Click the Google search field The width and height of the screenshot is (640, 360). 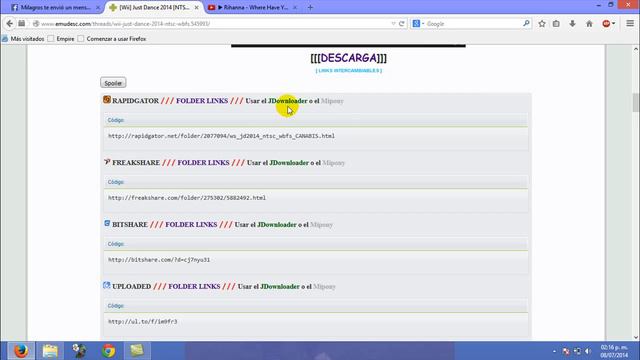pos(473,24)
